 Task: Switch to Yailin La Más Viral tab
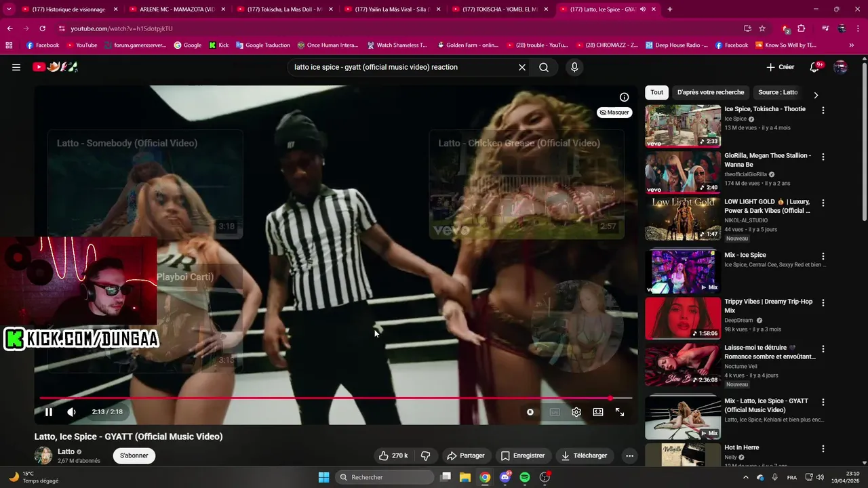click(392, 9)
